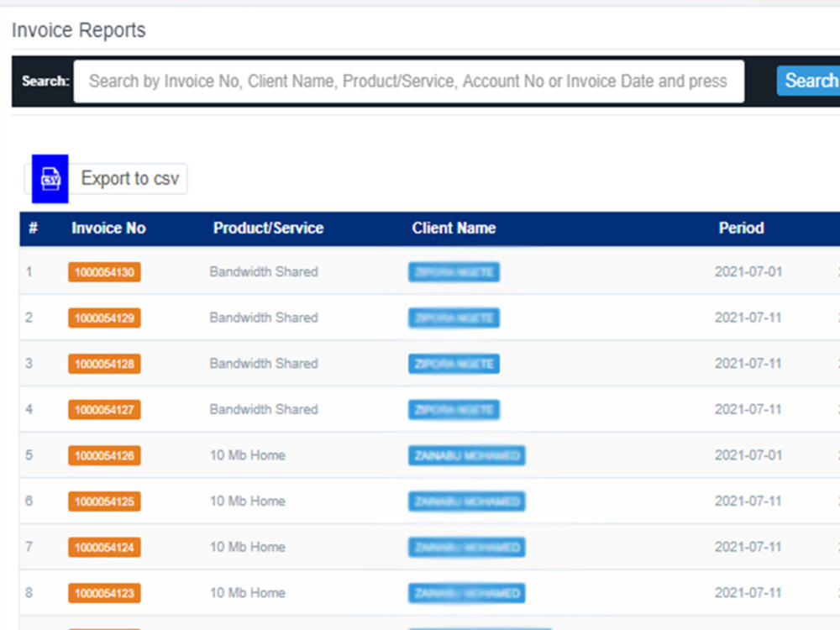The width and height of the screenshot is (840, 630).
Task: Click period 2021-07-11 in row 3
Action: [x=748, y=363]
